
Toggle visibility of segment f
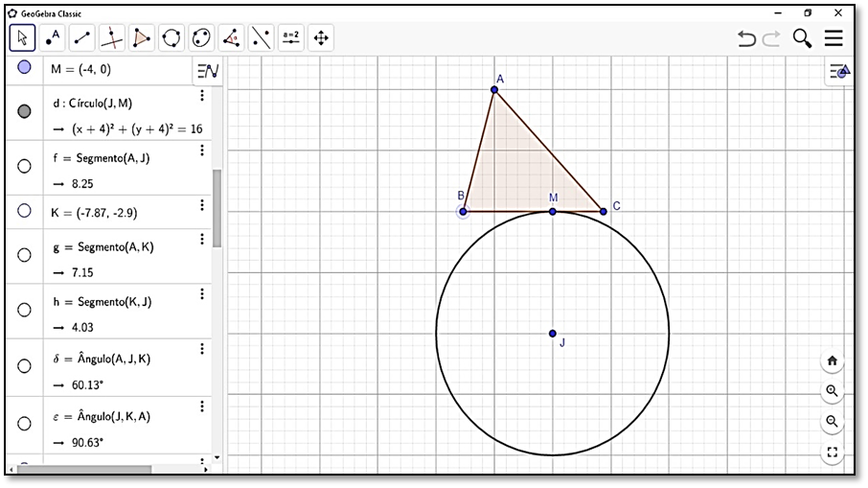(24, 166)
